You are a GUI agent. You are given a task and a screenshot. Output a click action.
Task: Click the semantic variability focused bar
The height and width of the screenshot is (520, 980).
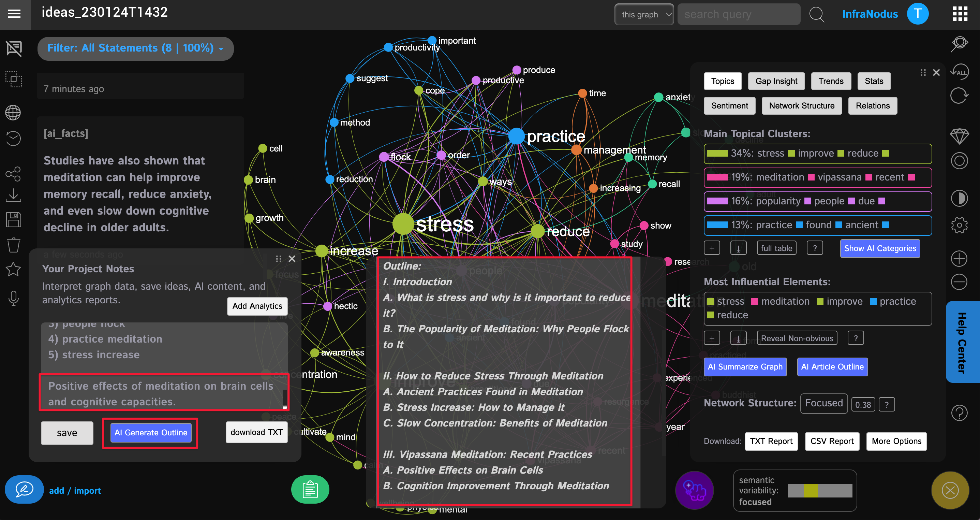click(x=819, y=490)
